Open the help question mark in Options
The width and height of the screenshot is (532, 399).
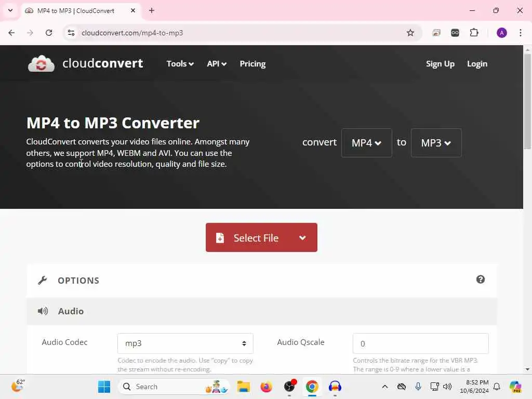[480, 279]
